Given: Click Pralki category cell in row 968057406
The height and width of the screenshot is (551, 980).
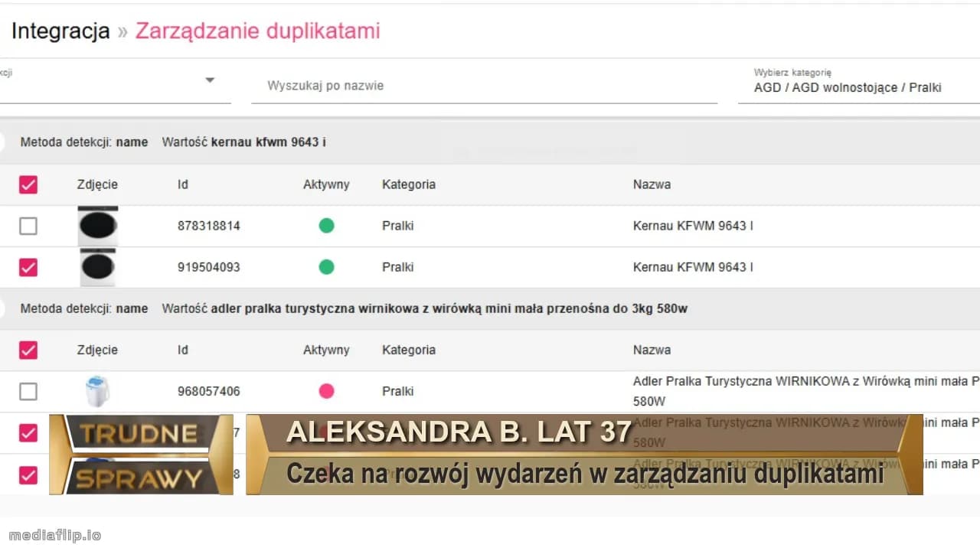Looking at the screenshot, I should click(398, 391).
